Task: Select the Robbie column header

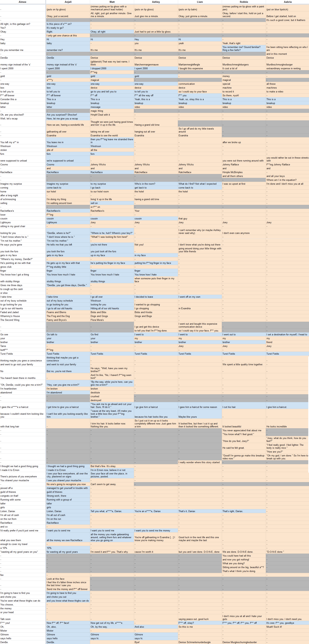Action: (x=244, y=2)
